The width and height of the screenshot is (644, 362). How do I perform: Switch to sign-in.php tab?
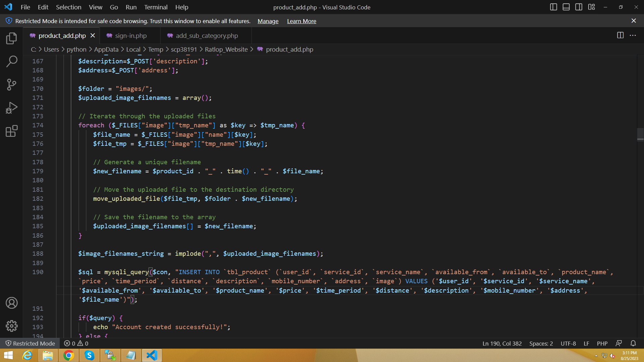130,36
